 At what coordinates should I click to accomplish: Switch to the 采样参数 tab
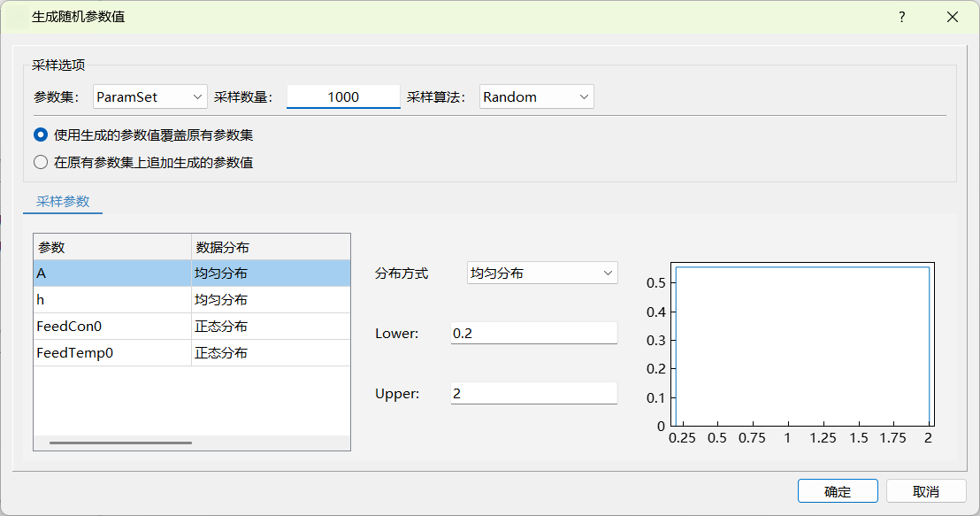coord(63,202)
